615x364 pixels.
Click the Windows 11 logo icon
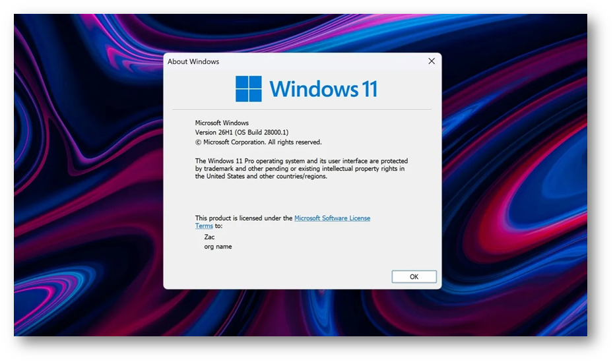click(x=248, y=89)
